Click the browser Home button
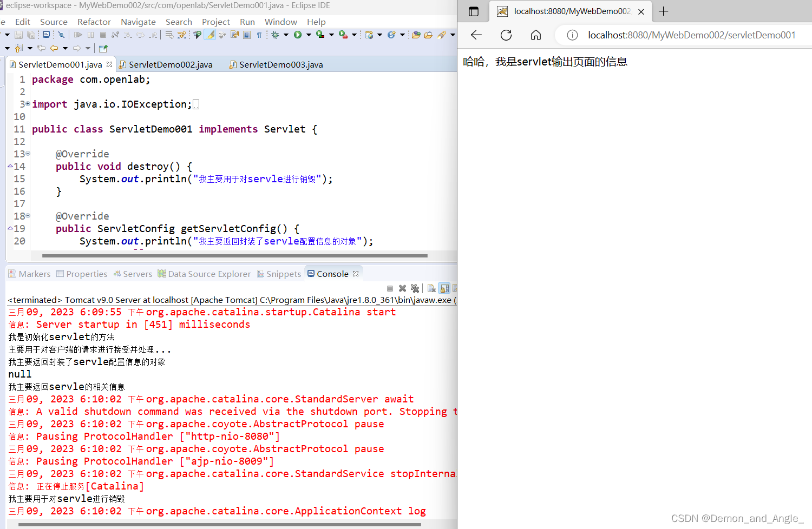This screenshot has height=529, width=812. pyautogui.click(x=536, y=35)
